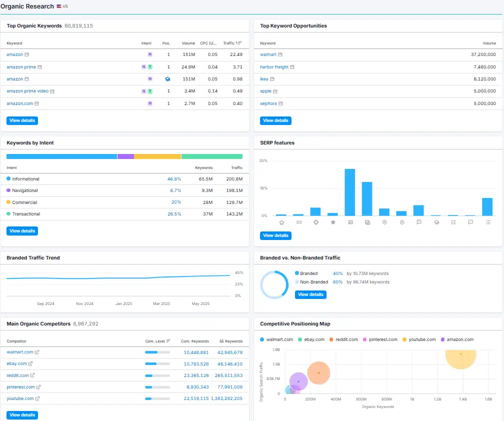
Task: Click external link icon next to youtube.com
Action: tap(37, 398)
